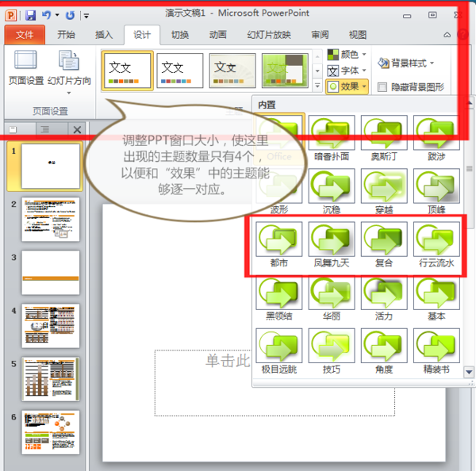Click the Redo repeat icon
476x471 pixels.
(70, 15)
